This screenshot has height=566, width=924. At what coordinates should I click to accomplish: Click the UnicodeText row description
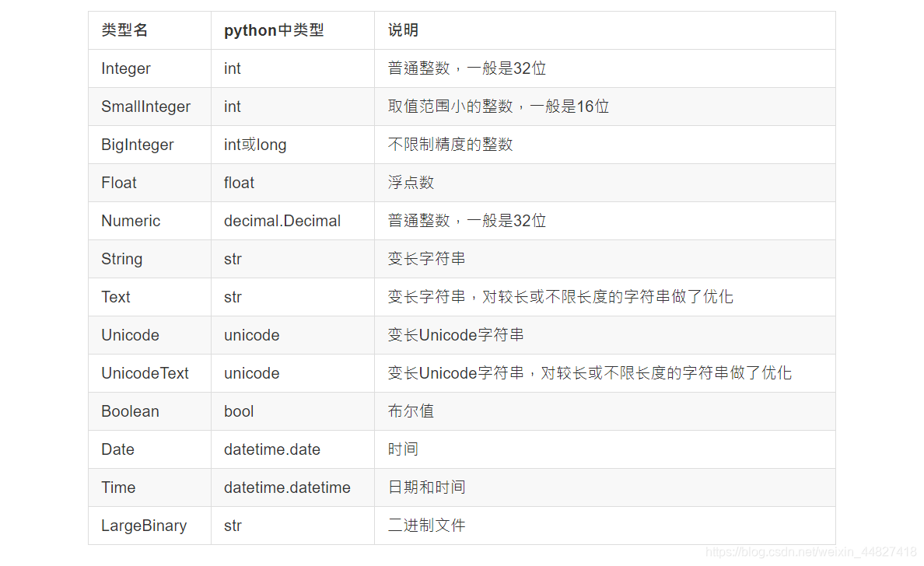[x=590, y=373]
